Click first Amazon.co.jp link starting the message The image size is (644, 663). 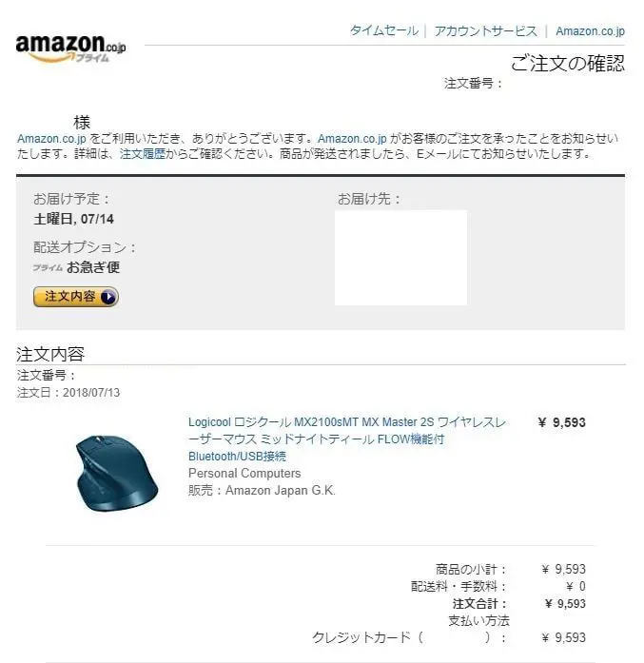tap(51, 139)
